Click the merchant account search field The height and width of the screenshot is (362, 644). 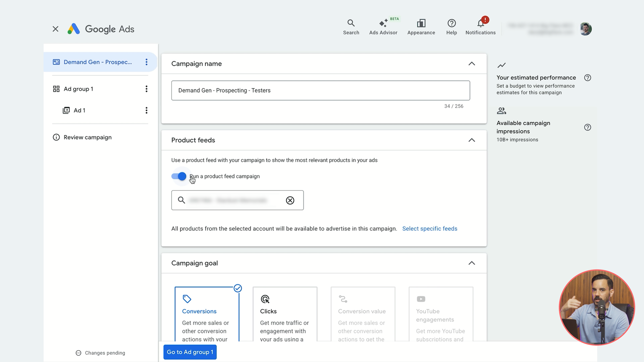(x=237, y=200)
